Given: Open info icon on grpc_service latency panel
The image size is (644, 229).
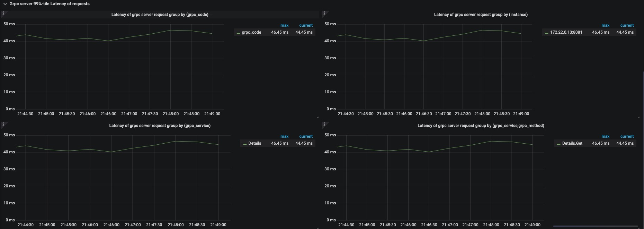Looking at the screenshot, I should click(3, 124).
